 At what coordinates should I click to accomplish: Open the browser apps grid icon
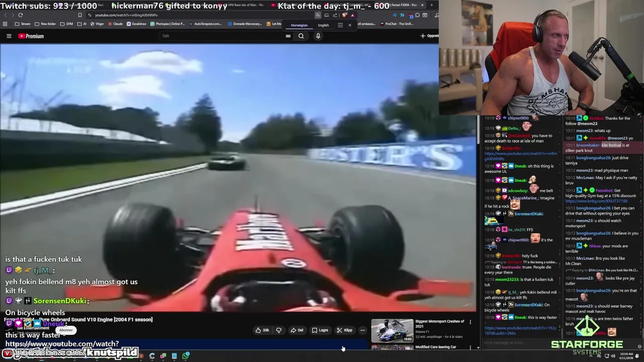5,24
